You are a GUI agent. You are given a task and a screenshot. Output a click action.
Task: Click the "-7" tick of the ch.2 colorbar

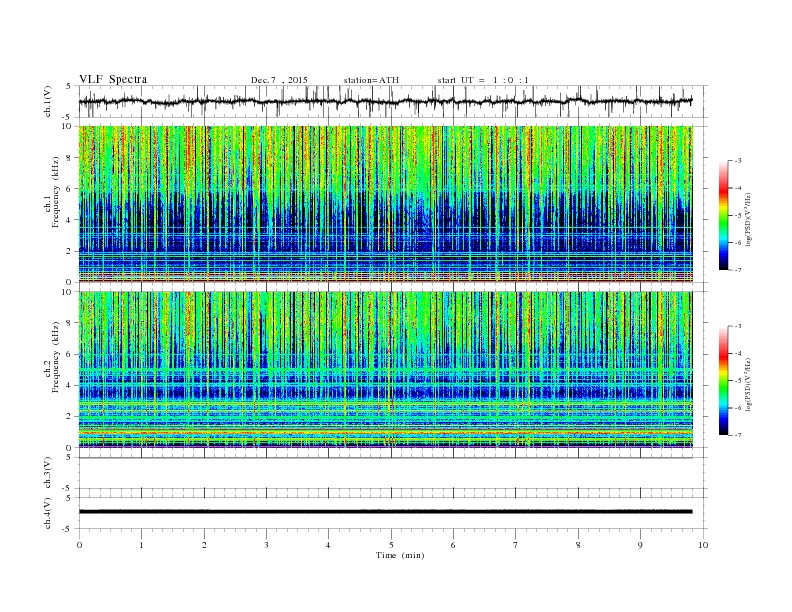point(738,435)
